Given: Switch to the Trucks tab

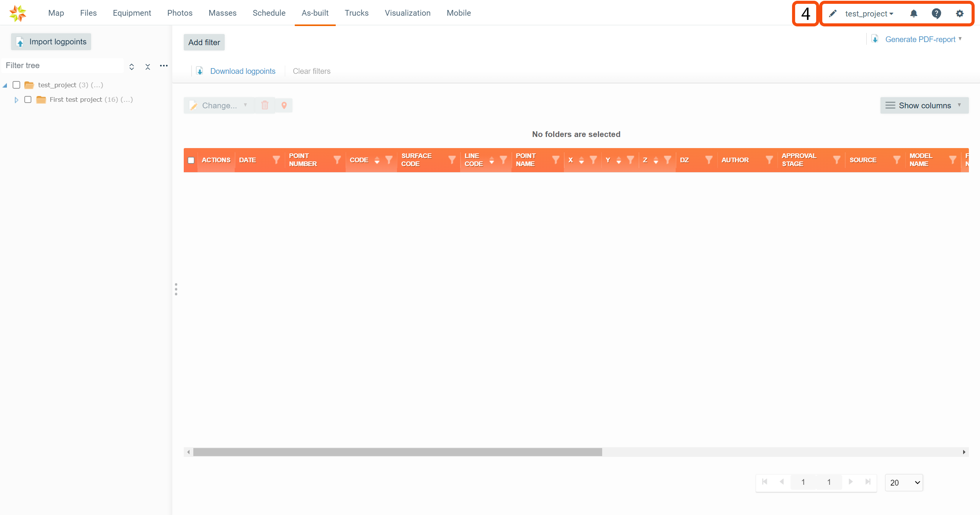Looking at the screenshot, I should (x=356, y=13).
